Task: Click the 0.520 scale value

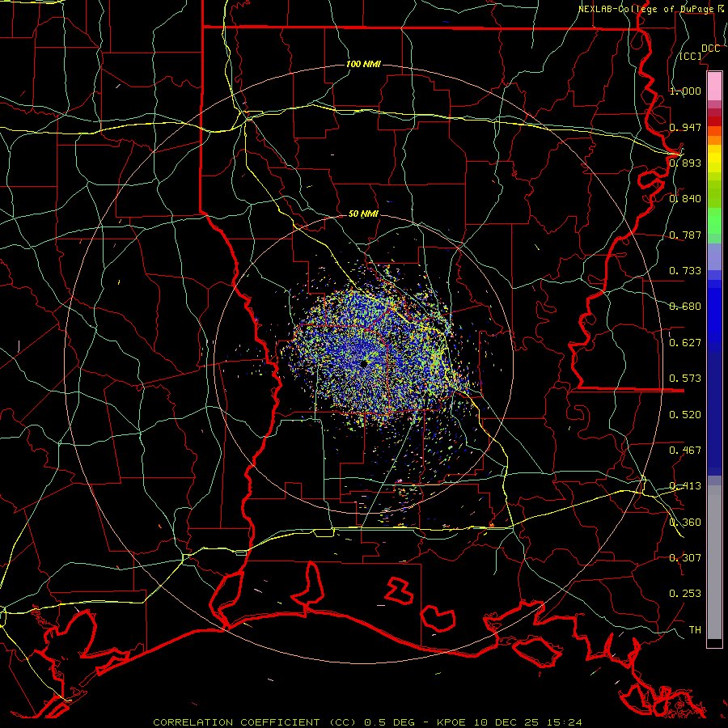Action: point(685,415)
